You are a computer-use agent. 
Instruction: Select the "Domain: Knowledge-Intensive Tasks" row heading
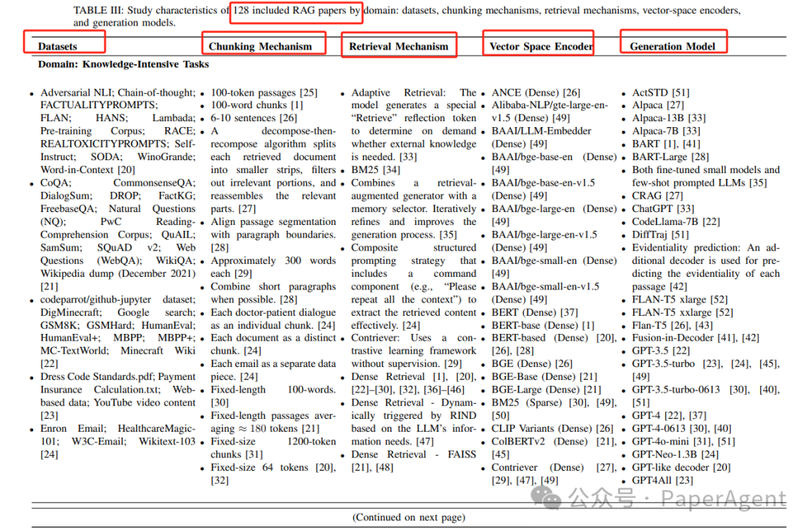(x=123, y=64)
